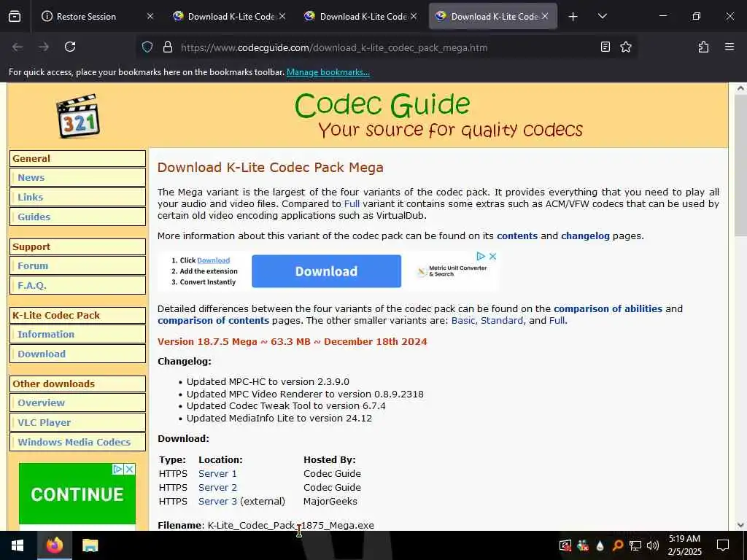
Task: Open AdChoices icon on sidebar ad
Action: pyautogui.click(x=117, y=469)
